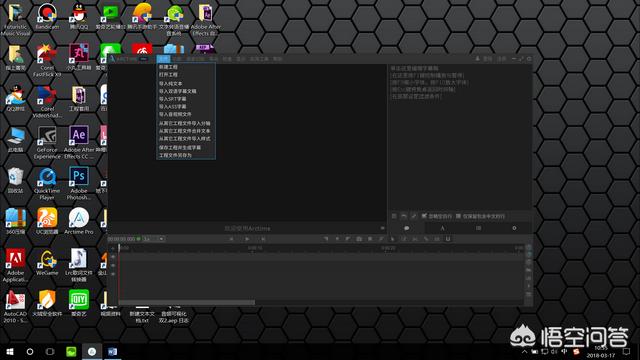Select Adobe After Effects CC desktop icon

coord(79,143)
